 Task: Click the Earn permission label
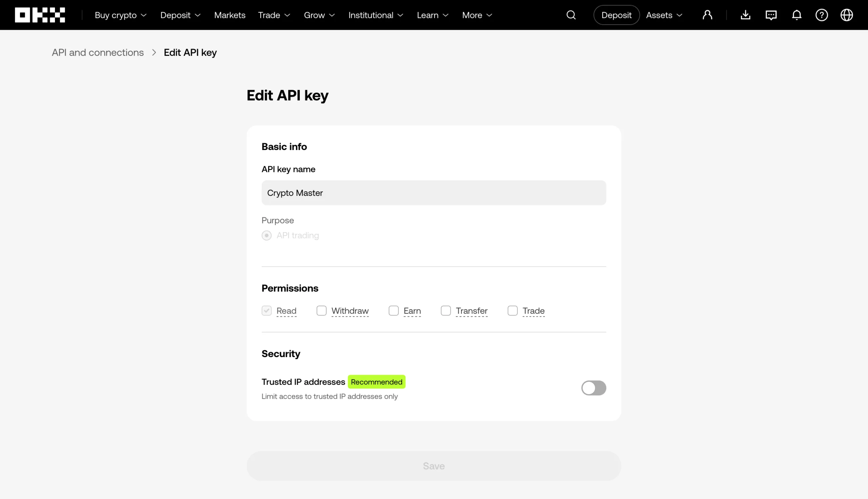tap(412, 311)
